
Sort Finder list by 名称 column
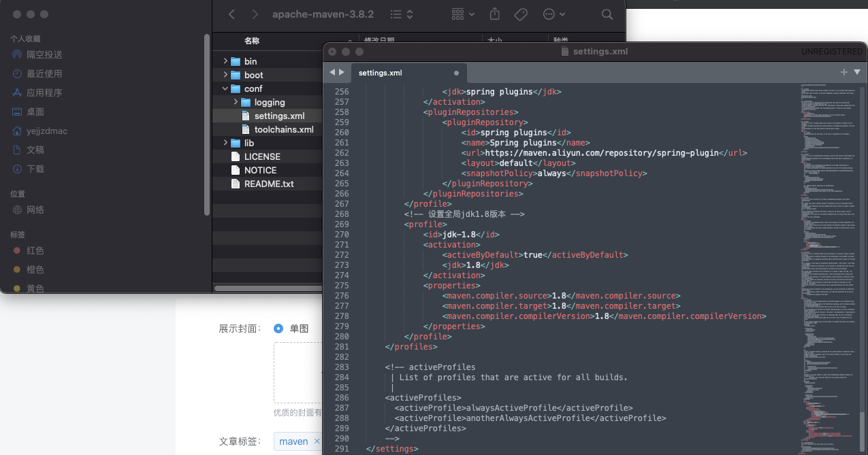(252, 41)
